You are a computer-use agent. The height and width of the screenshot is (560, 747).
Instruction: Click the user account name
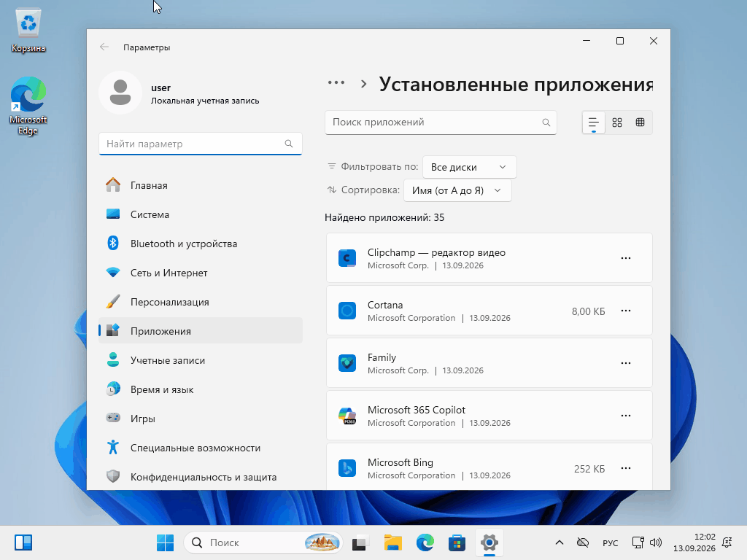pyautogui.click(x=160, y=87)
